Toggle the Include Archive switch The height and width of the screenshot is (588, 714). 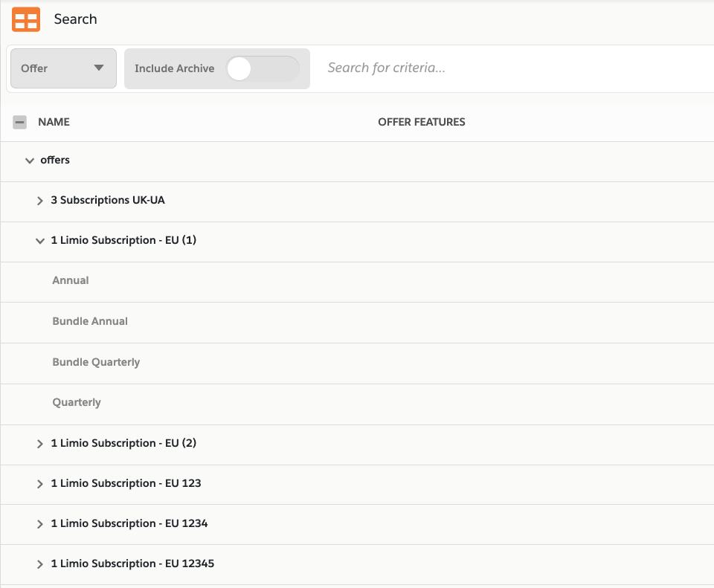[262, 68]
